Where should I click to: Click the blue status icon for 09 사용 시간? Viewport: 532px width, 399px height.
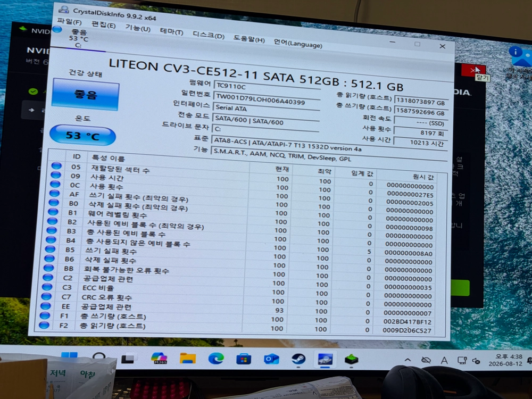coord(56,175)
